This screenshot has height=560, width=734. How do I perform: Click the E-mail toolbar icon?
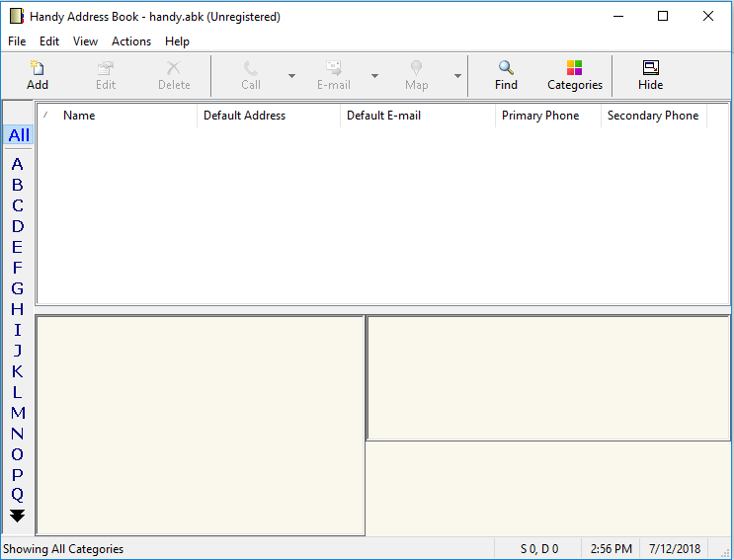click(x=334, y=68)
